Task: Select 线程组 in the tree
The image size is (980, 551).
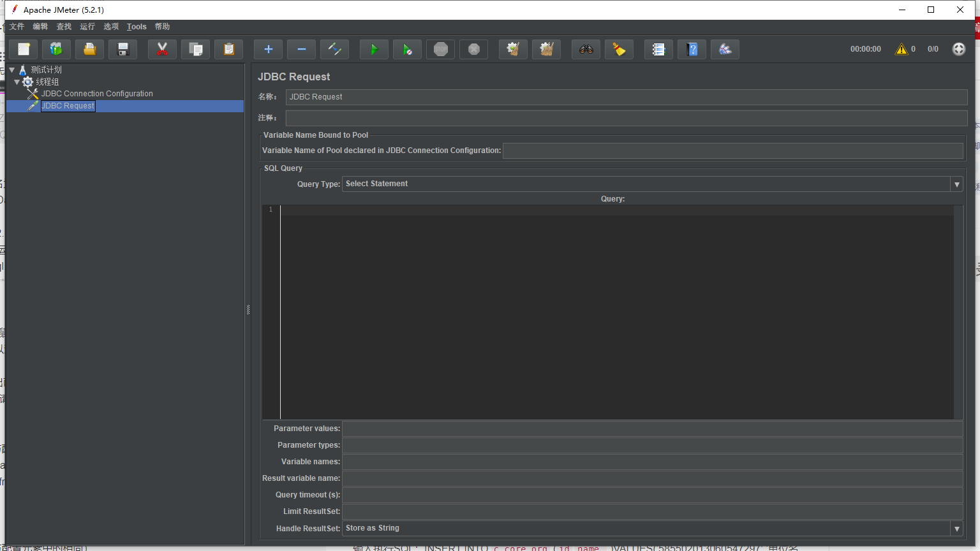Action: [47, 82]
